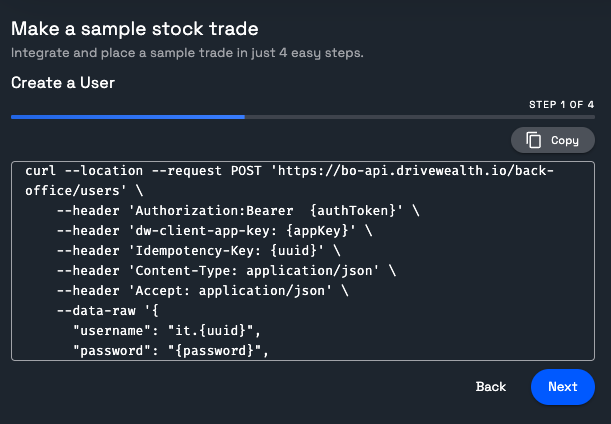The height and width of the screenshot is (424, 611).
Task: Go to the Next step
Action: pos(562,387)
